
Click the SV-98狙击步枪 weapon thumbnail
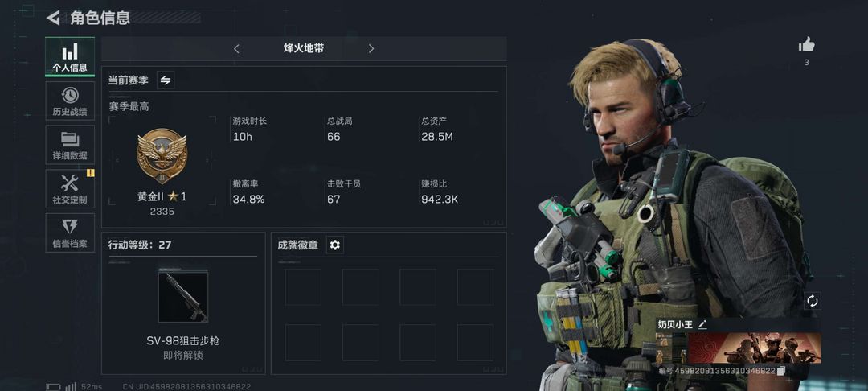pos(183,296)
